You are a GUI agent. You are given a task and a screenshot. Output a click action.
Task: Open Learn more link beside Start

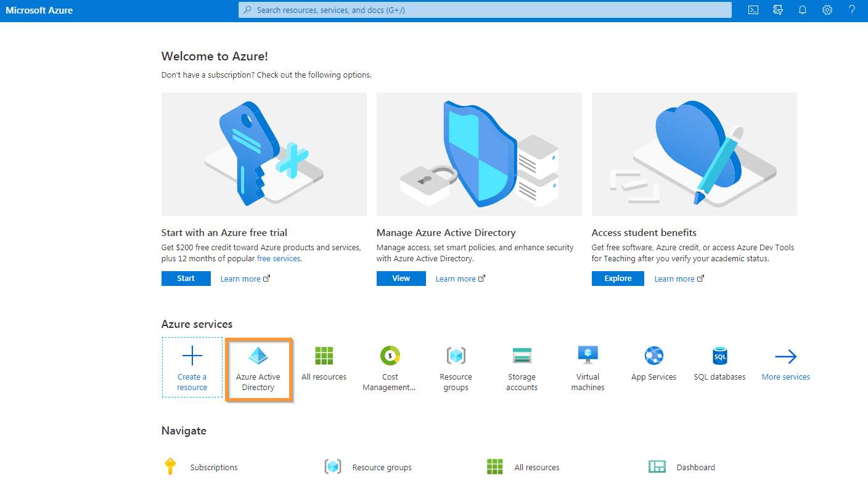(x=245, y=279)
